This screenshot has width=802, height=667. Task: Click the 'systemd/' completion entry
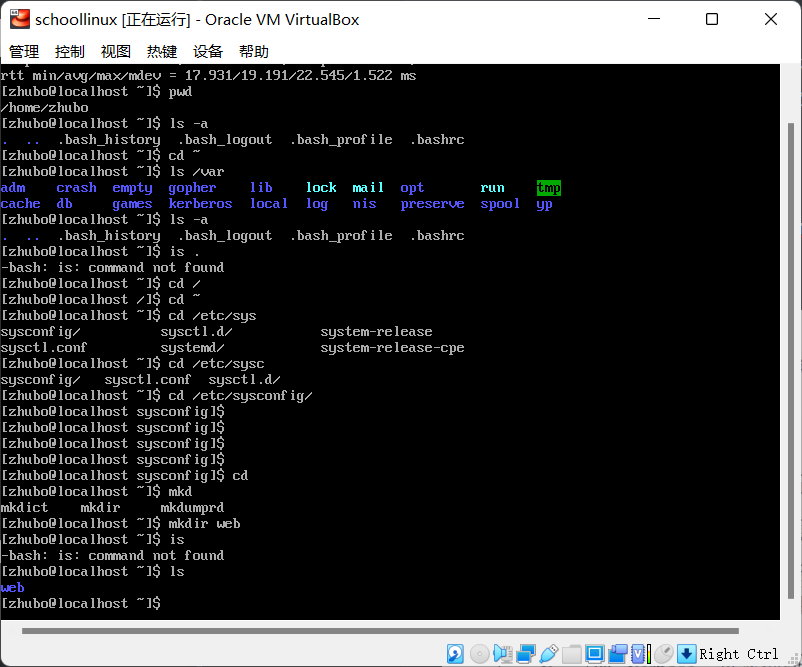192,348
